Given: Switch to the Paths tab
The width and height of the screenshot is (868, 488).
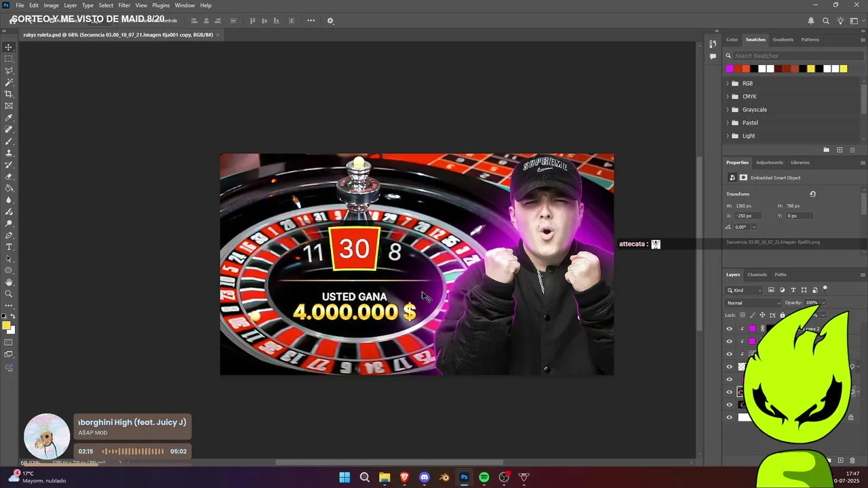Looking at the screenshot, I should click(x=781, y=274).
